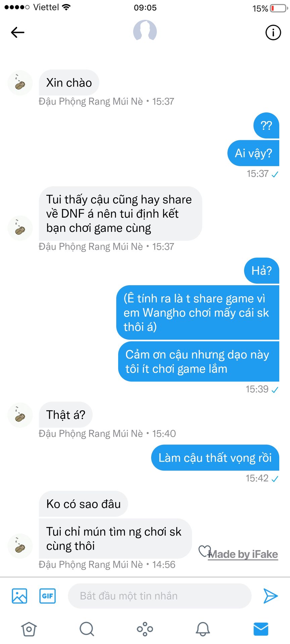The width and height of the screenshot is (290, 644).
Task: Tap the send message arrow icon
Action: (x=271, y=596)
